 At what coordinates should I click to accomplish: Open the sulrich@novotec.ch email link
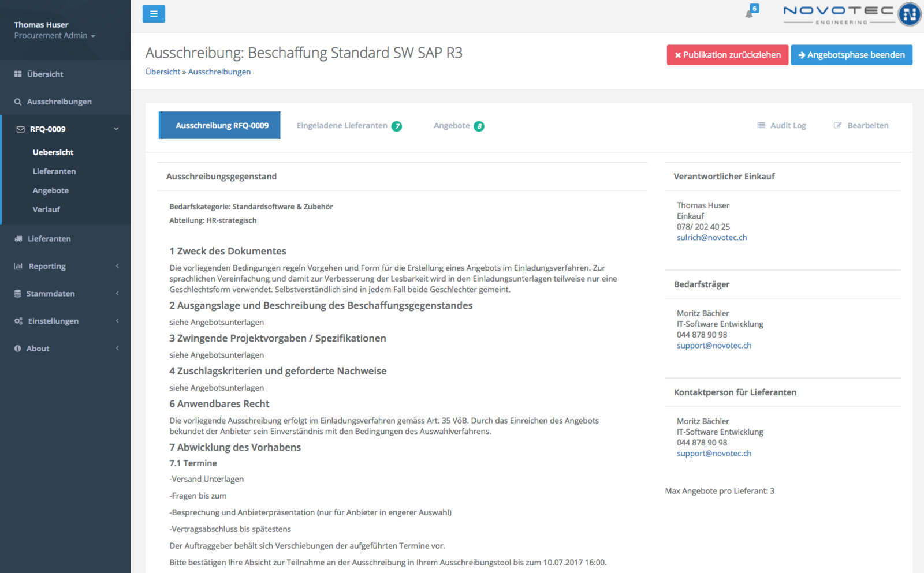pos(711,238)
